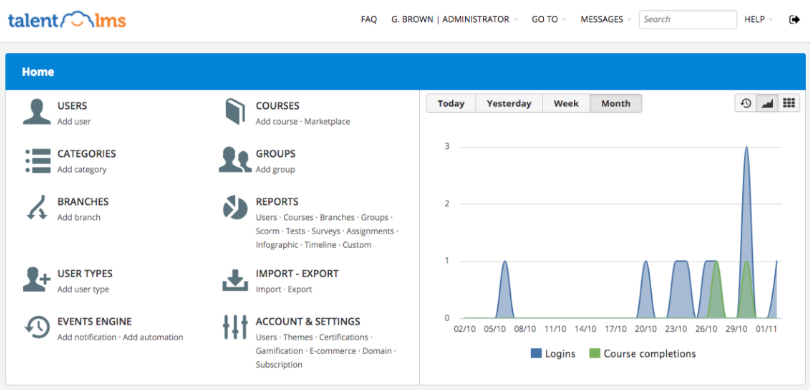Click the Add user type link
810x390 pixels.
tap(83, 289)
